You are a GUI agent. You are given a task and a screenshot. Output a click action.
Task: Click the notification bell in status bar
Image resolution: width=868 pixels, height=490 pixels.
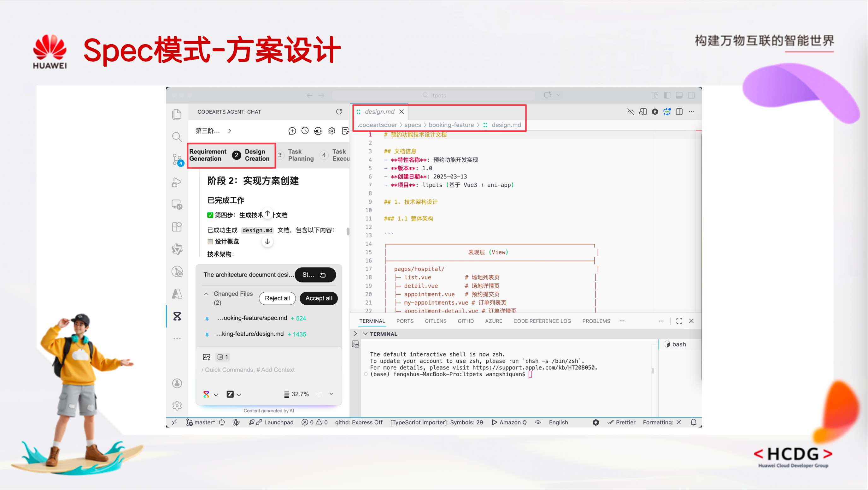pyautogui.click(x=694, y=422)
